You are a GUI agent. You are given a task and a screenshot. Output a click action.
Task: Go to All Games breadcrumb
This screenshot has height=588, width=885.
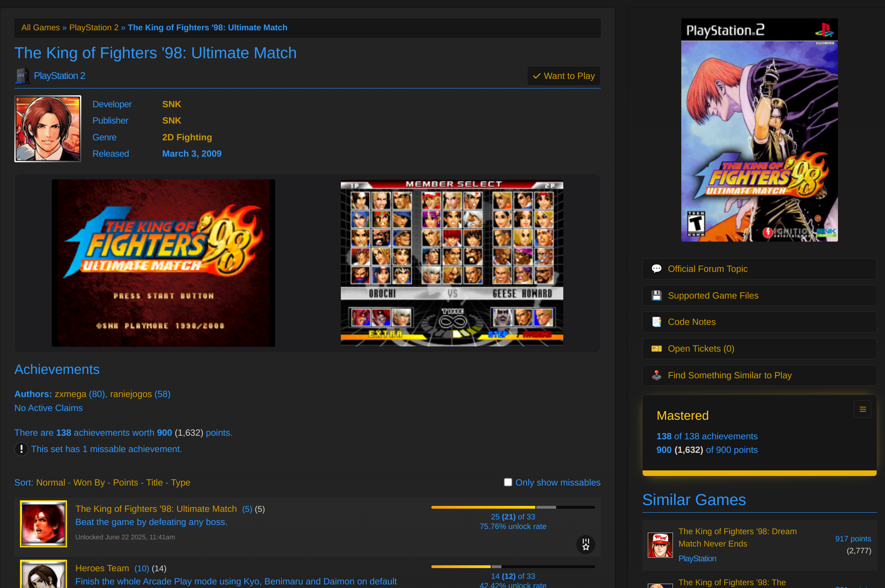click(41, 28)
